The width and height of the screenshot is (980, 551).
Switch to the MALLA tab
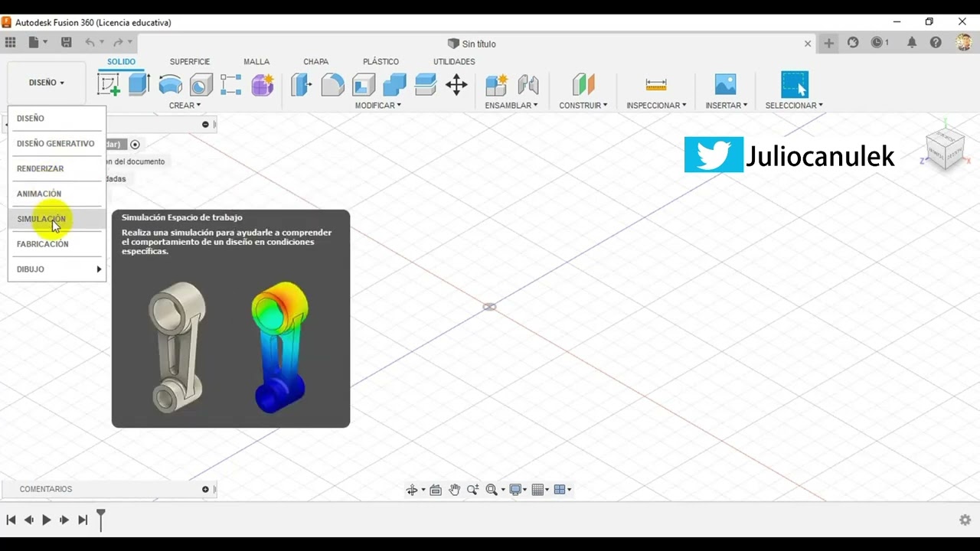256,61
